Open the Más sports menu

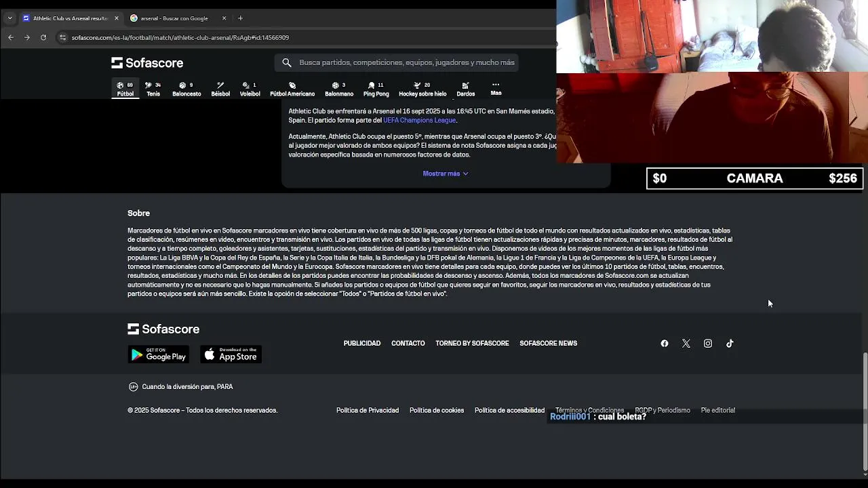point(496,89)
